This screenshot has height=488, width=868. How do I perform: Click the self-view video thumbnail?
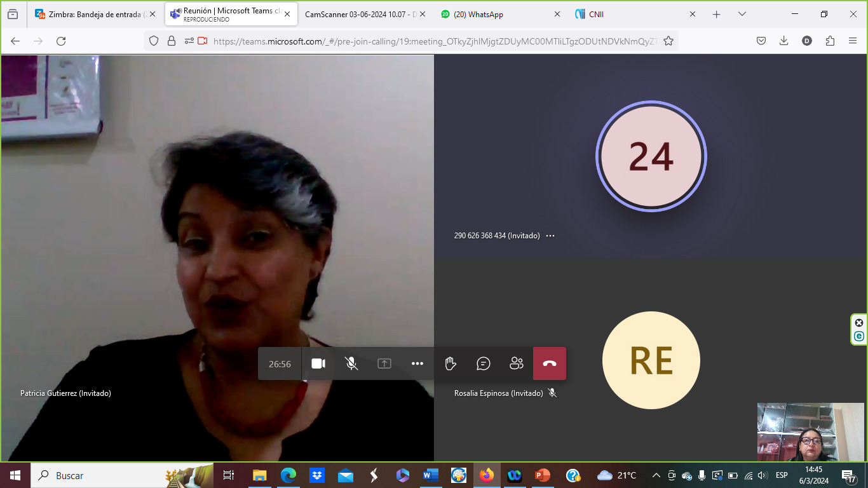click(810, 432)
